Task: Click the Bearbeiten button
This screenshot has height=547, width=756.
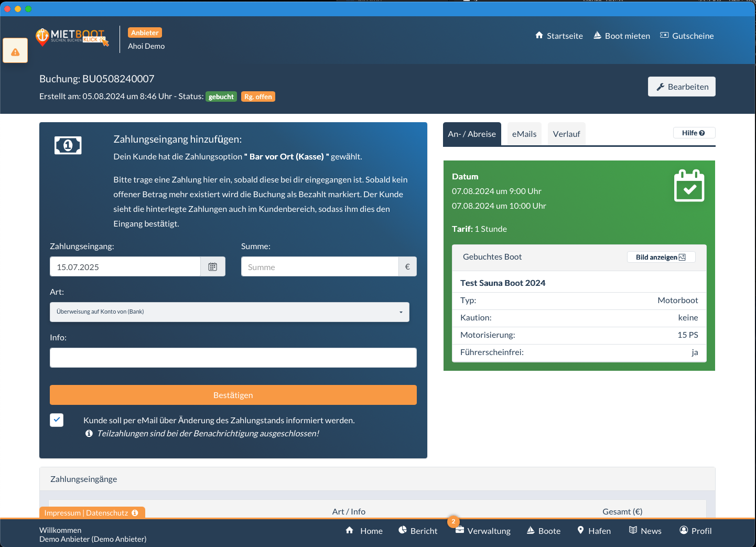Action: (682, 87)
